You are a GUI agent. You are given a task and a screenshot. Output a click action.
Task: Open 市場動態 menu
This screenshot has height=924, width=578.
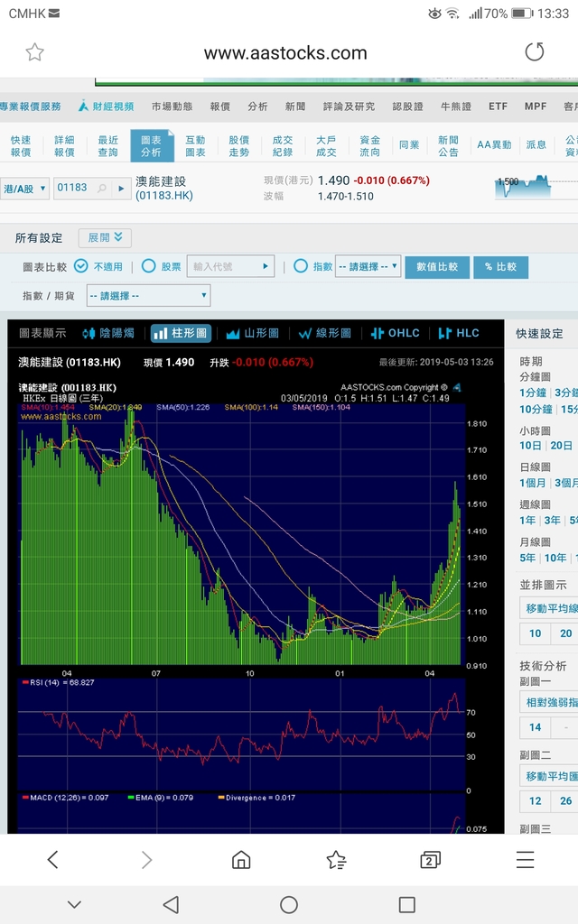coord(172,106)
